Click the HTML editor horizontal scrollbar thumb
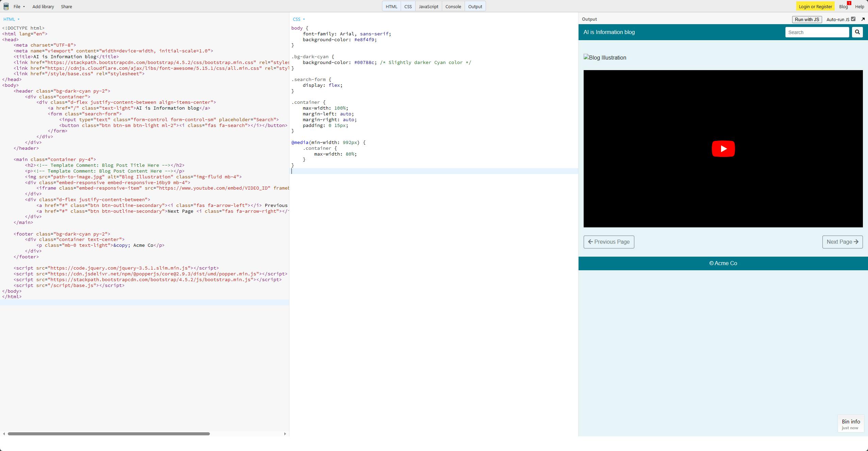Screen dimensions: 868x451 (109, 434)
